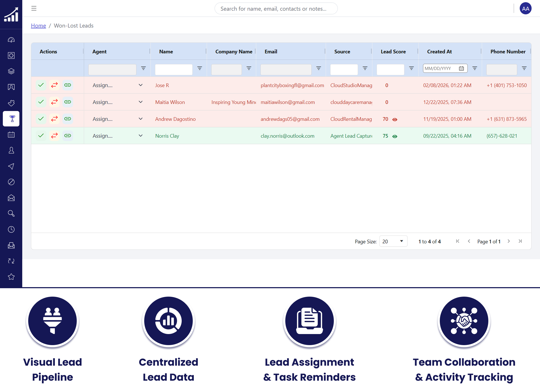
Task: Toggle eye icon beside lead score 70
Action: coord(395,119)
